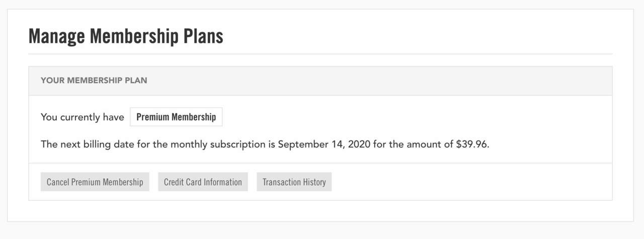This screenshot has height=239, width=644.
Task: View the Transaction History
Action: click(x=294, y=182)
